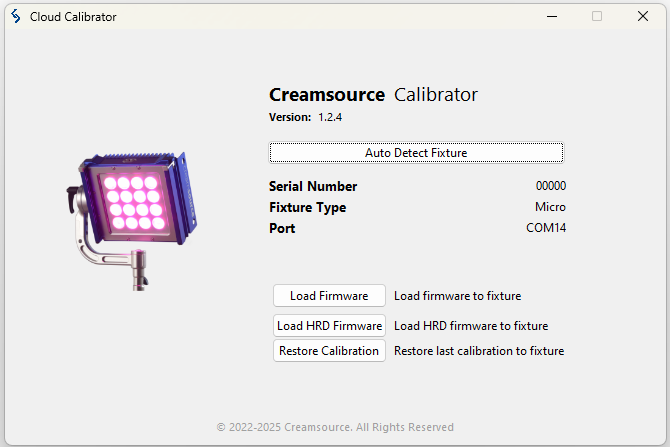Click the 'Load firmware to fixture' description

pyautogui.click(x=458, y=296)
